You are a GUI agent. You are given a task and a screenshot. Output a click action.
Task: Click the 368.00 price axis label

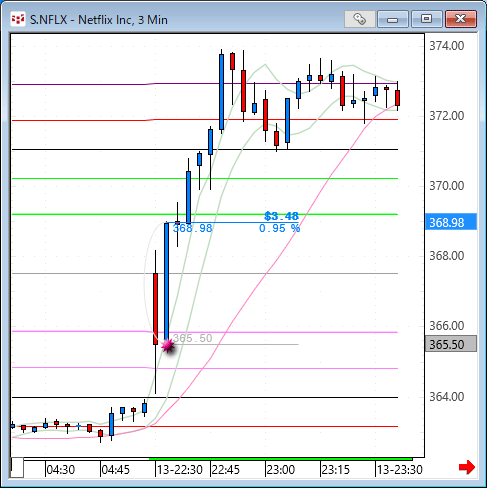(x=446, y=256)
